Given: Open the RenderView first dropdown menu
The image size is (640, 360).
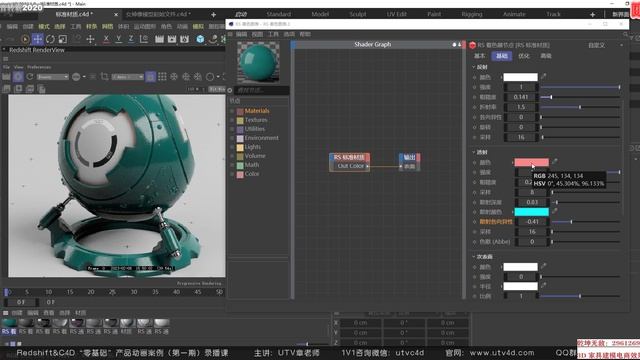Looking at the screenshot, I should (52, 77).
